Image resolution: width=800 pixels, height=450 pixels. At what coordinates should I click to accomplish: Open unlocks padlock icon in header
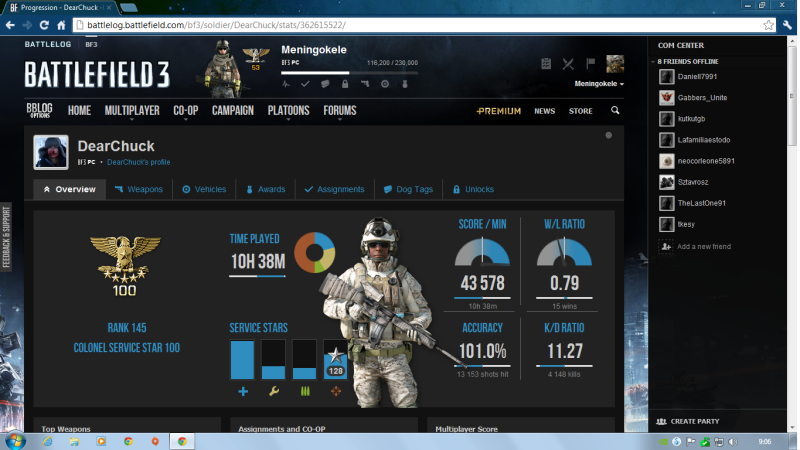[x=345, y=84]
